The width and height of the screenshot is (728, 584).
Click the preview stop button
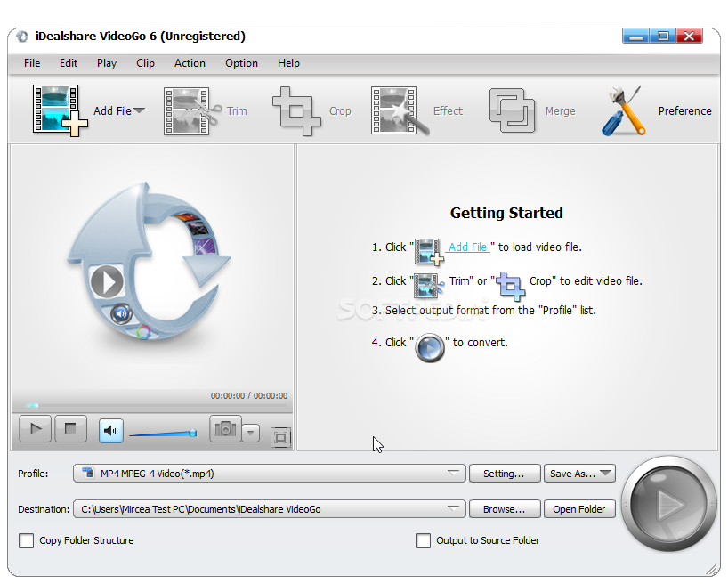(x=70, y=429)
